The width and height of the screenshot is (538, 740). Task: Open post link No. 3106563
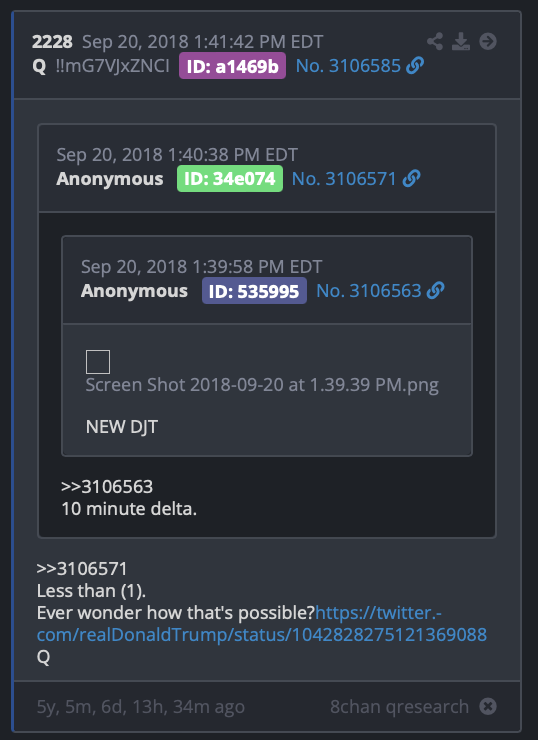point(369,290)
